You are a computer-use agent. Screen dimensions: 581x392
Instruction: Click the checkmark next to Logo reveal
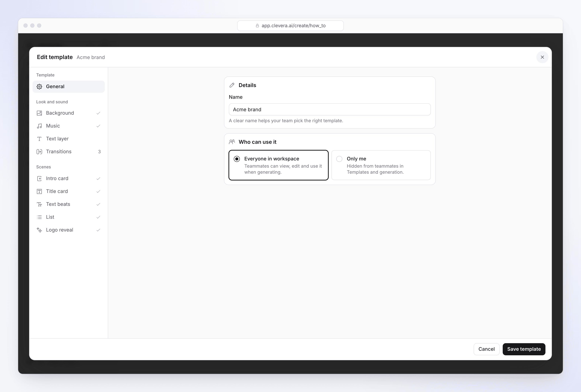(98, 230)
